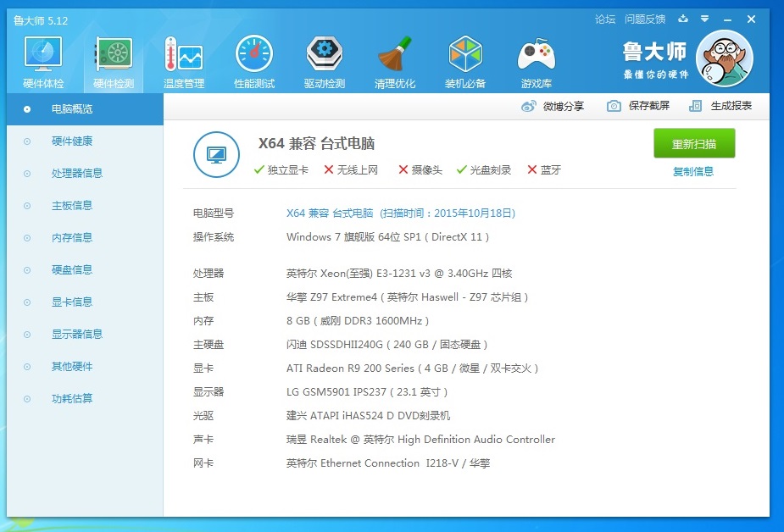Click the 微博分享 Weibo icon
The image size is (784, 532).
click(529, 106)
